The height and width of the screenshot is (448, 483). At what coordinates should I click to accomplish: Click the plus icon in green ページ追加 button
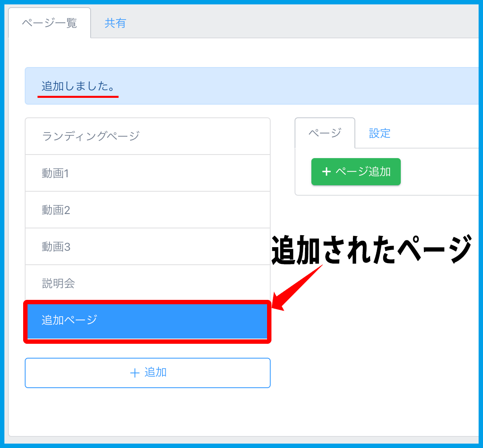327,172
